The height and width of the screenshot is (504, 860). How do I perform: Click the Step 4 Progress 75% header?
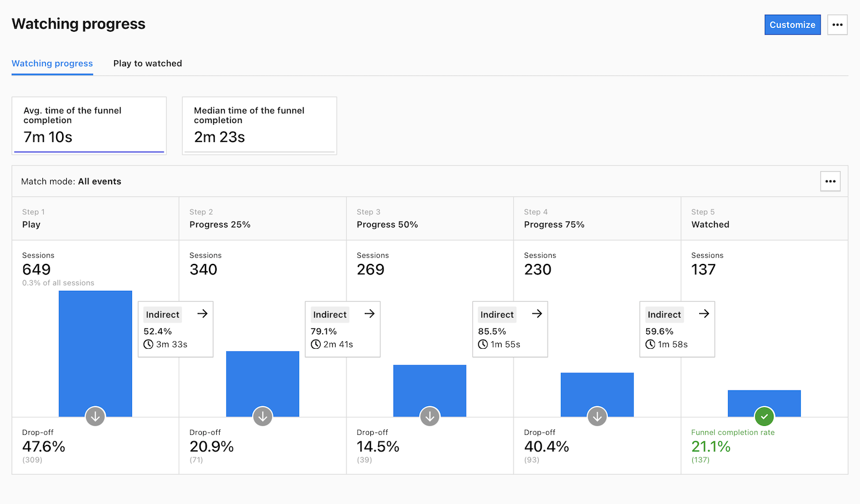point(597,219)
